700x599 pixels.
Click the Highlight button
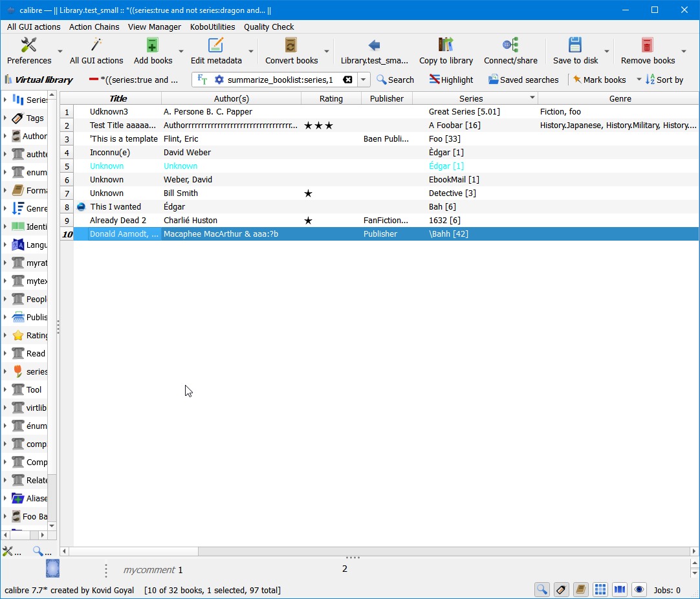pyautogui.click(x=451, y=80)
